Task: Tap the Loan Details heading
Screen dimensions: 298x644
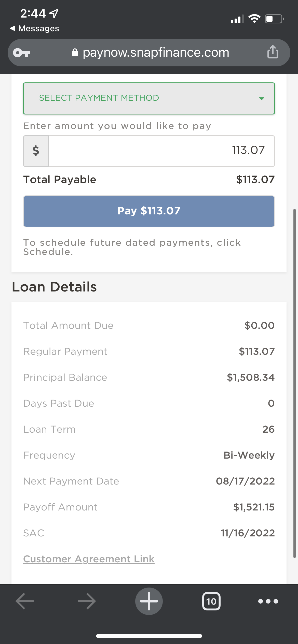Action: 54,287
